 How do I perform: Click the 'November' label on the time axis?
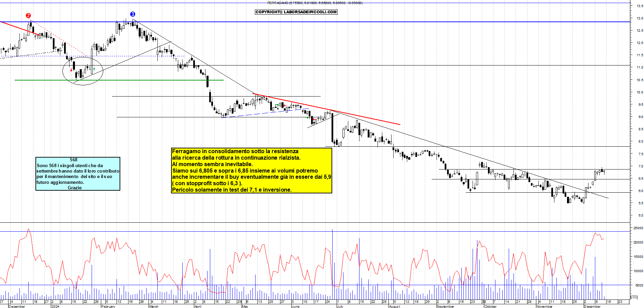pos(545,306)
